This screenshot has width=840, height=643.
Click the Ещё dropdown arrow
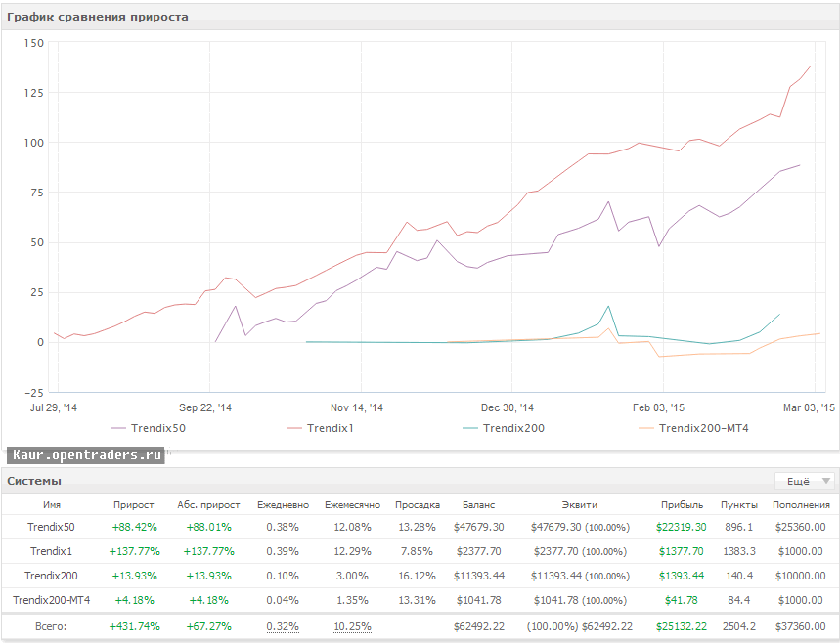tap(826, 481)
